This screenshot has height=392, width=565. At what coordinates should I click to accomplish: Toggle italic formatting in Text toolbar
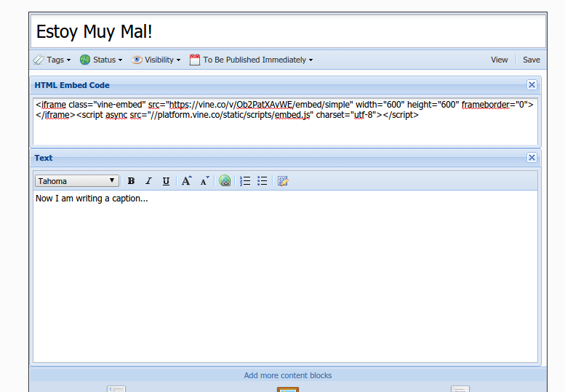point(148,181)
